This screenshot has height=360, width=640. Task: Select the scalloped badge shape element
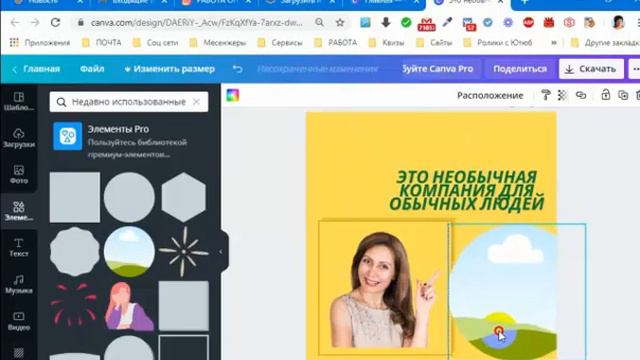tap(75, 251)
